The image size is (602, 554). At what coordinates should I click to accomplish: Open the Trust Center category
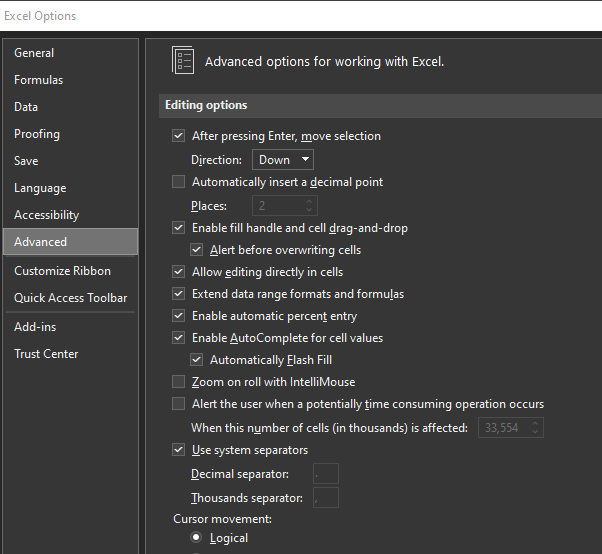[46, 354]
